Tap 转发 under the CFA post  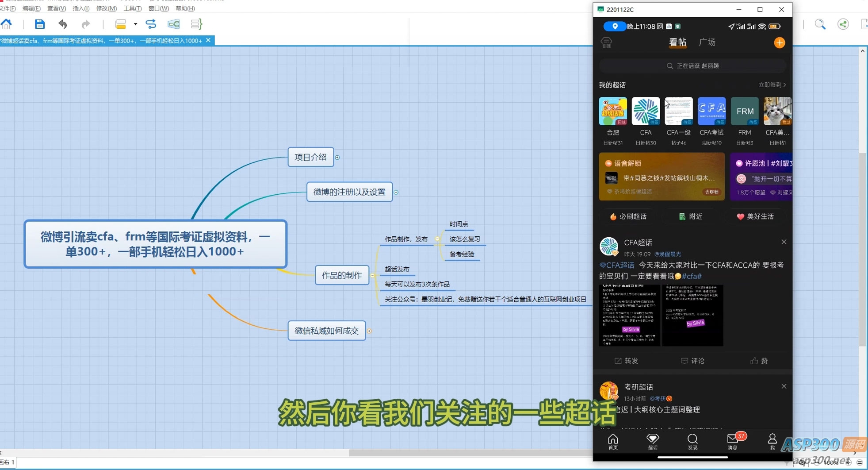pos(626,361)
